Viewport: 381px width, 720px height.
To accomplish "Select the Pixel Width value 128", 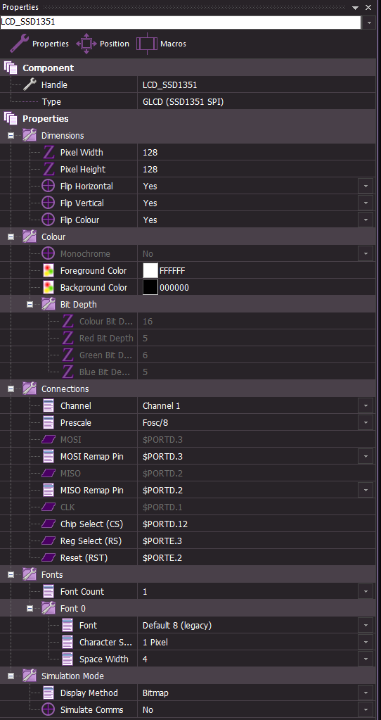I will pos(150,152).
